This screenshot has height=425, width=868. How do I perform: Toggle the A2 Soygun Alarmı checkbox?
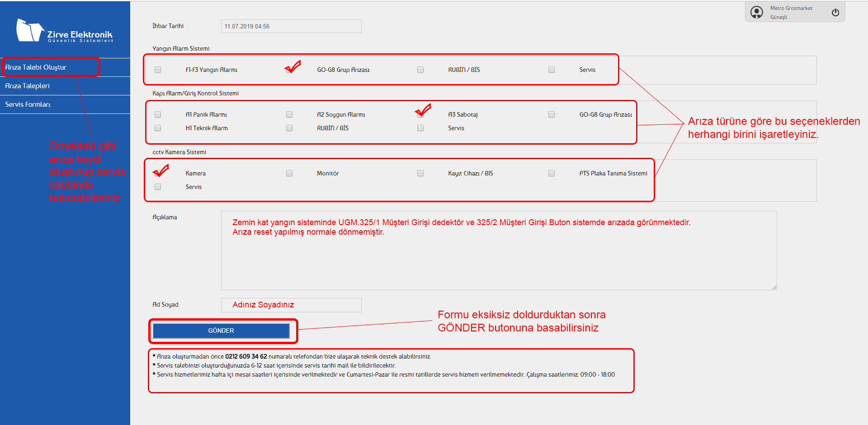point(289,114)
